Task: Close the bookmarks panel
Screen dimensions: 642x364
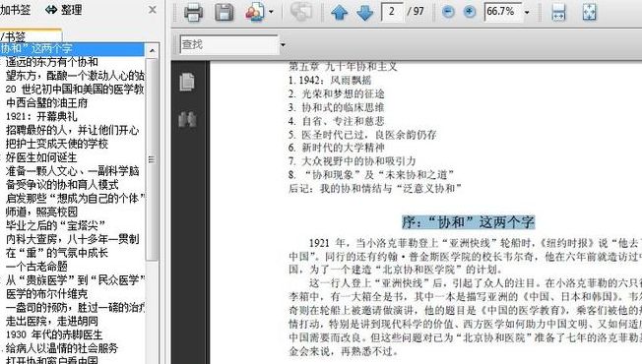Action: pos(153,10)
